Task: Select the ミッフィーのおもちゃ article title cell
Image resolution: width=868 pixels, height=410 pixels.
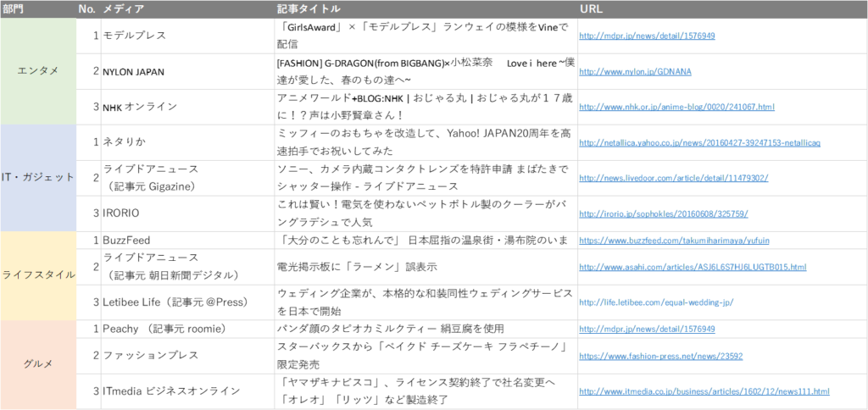Action: pos(426,142)
